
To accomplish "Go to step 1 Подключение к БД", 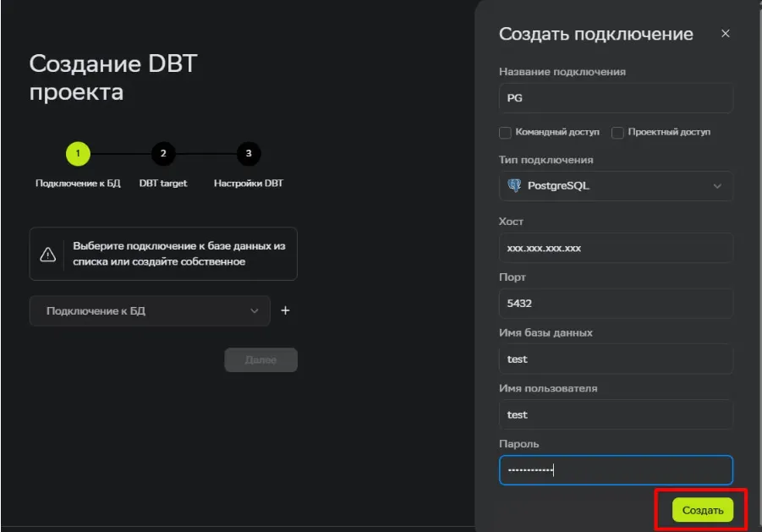I will (x=78, y=154).
